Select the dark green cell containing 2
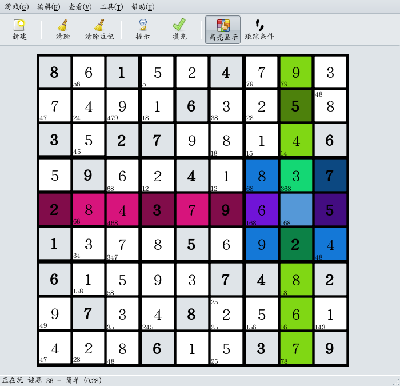This screenshot has width=400, height=386. pos(296,244)
